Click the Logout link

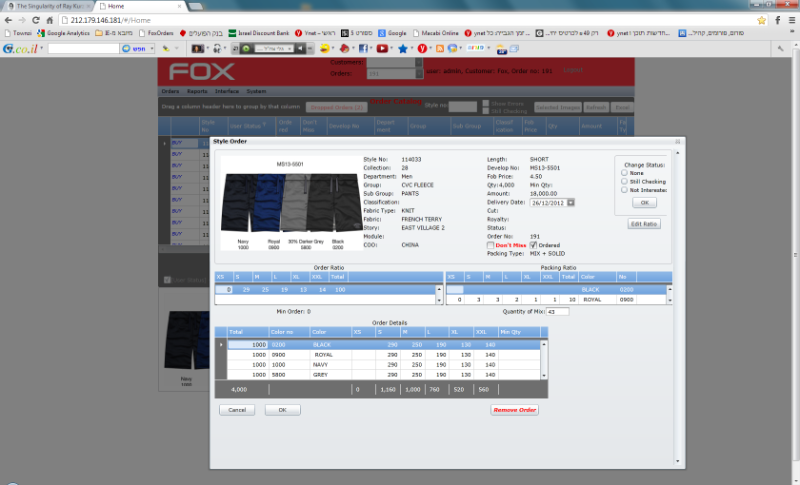pos(573,70)
